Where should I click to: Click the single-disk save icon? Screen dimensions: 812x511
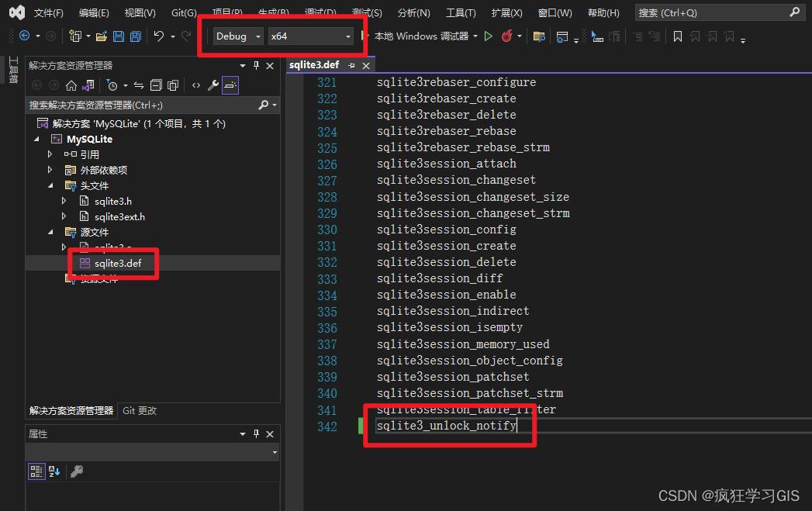(119, 36)
